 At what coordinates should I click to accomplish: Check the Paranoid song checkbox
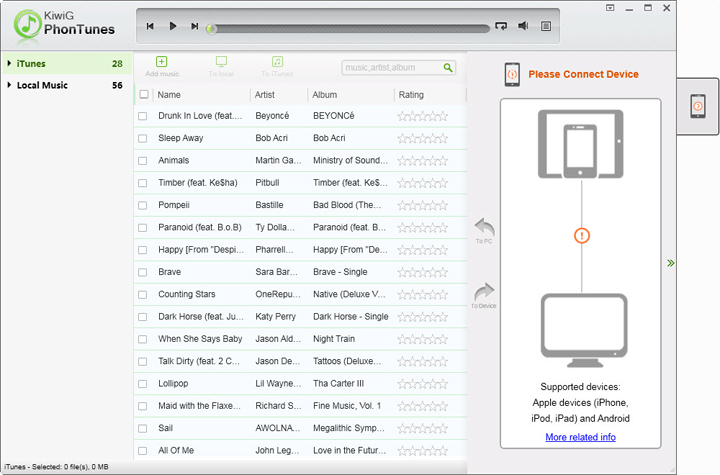click(143, 228)
